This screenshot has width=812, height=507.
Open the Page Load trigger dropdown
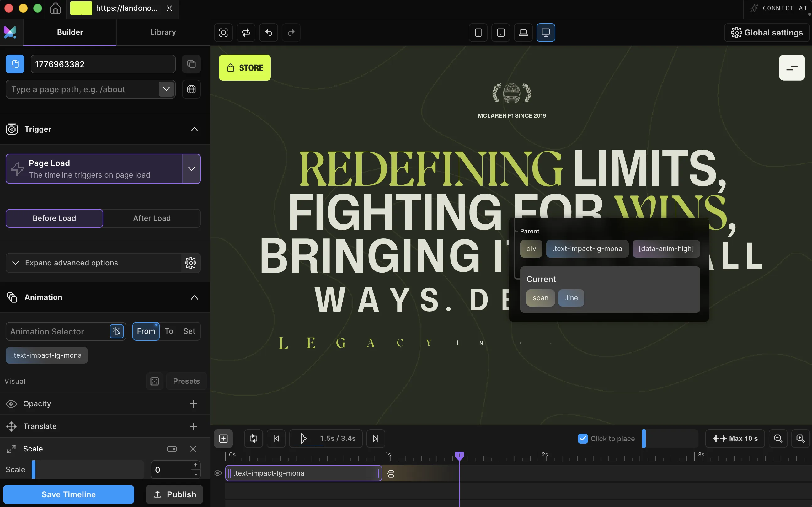(x=191, y=169)
